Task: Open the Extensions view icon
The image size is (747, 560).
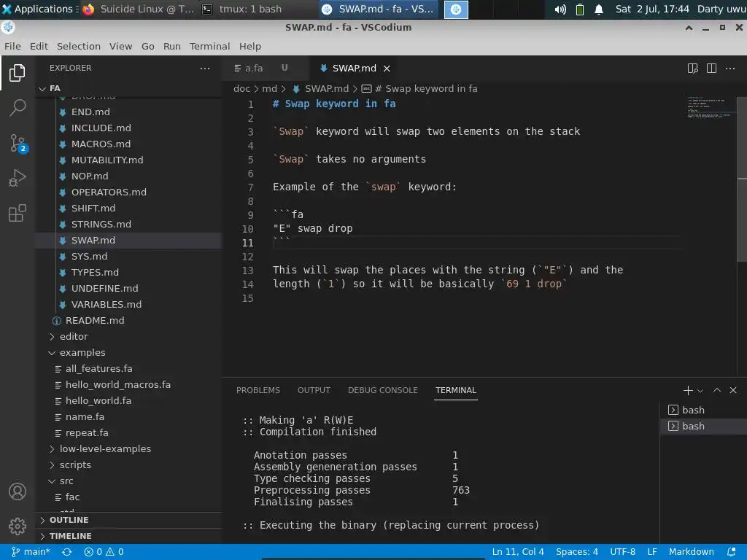Action: (x=18, y=214)
